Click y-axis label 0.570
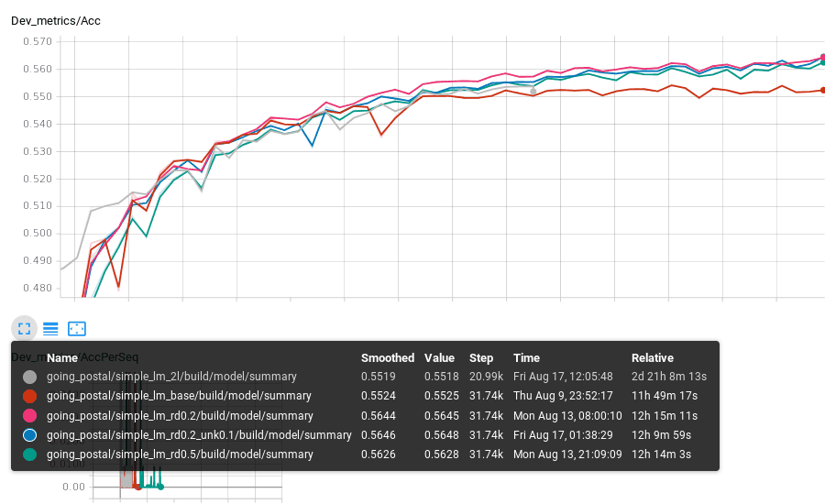This screenshot has width=825, height=504. coord(38,41)
